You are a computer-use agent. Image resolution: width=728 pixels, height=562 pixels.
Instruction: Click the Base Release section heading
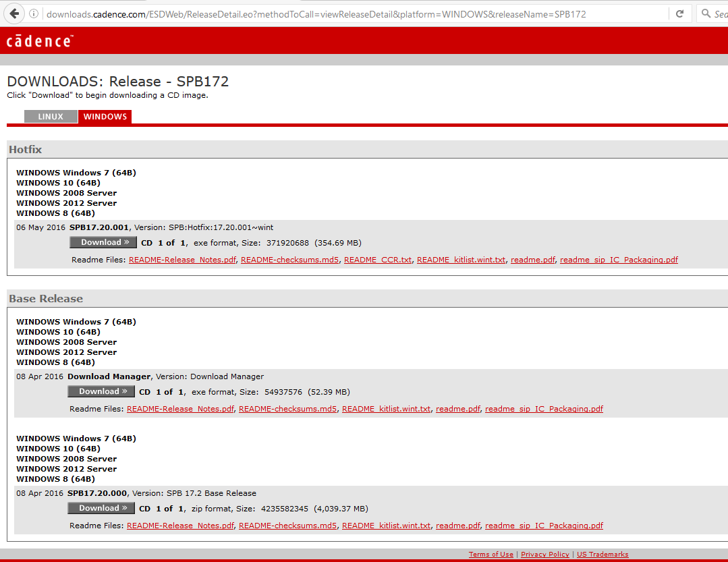tap(46, 298)
